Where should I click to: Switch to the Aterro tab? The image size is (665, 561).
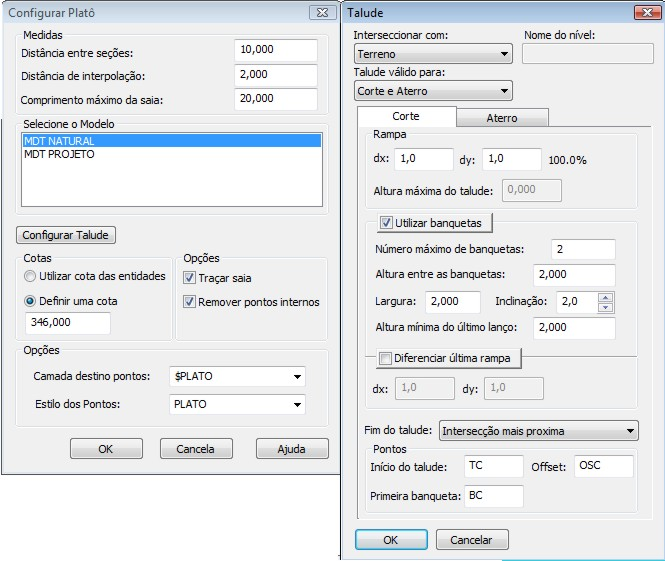[502, 117]
